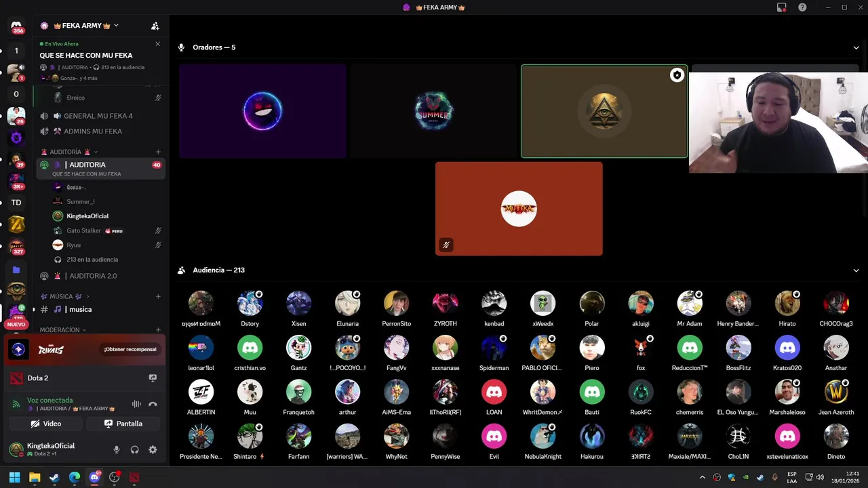The width and height of the screenshot is (868, 488).
Task: Click the muted mic icon on the red MUFEKA tile
Action: (446, 245)
